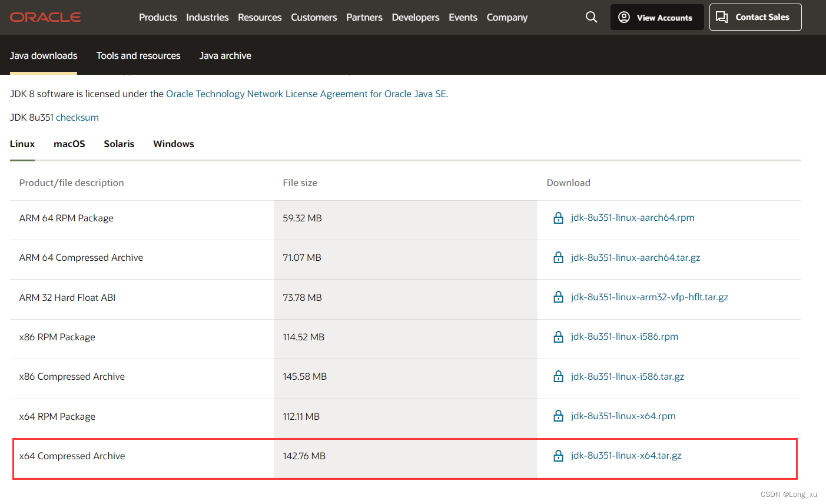Open the Customers menu
826x504 pixels.
[314, 17]
